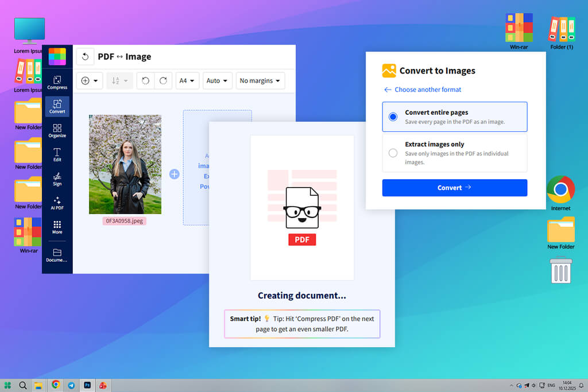This screenshot has height=392, width=588.
Task: Open Chrome from the taskbar
Action: (x=56, y=385)
